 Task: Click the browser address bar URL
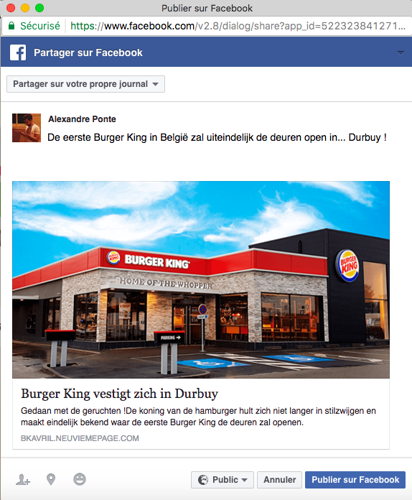tap(238, 26)
